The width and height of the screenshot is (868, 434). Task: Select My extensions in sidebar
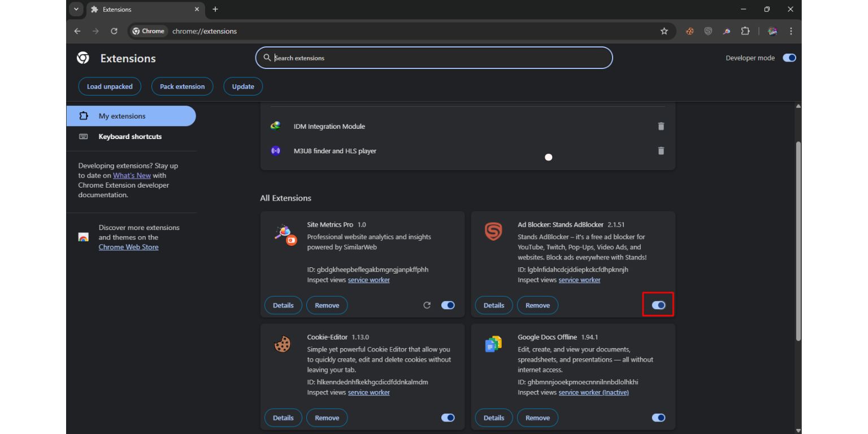(131, 116)
